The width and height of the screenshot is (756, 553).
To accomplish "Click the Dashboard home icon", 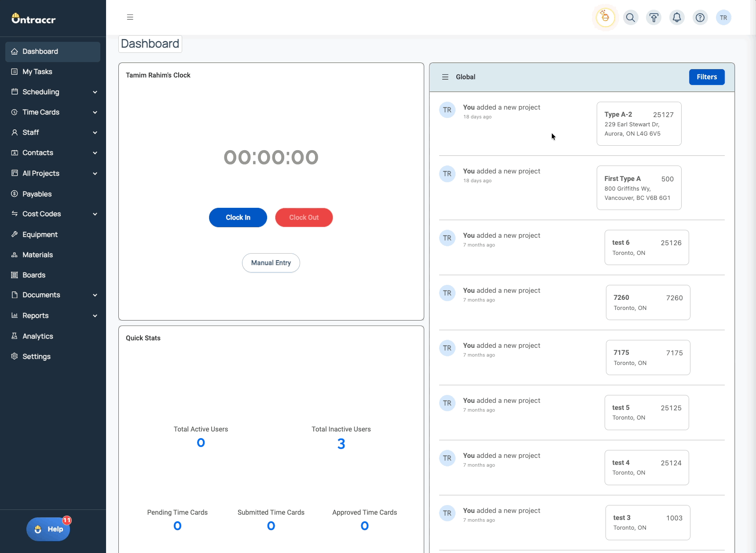I will [15, 52].
